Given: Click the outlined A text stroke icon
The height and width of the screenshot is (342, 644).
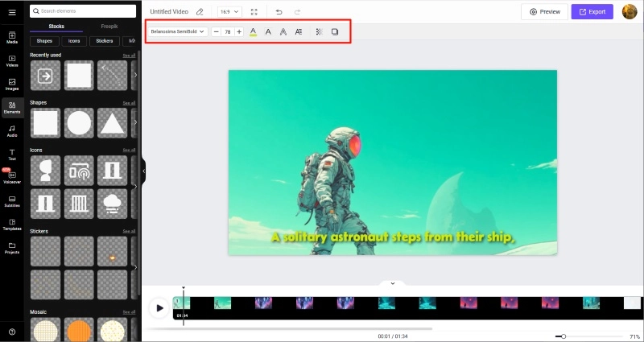Looking at the screenshot, I should click(x=283, y=31).
